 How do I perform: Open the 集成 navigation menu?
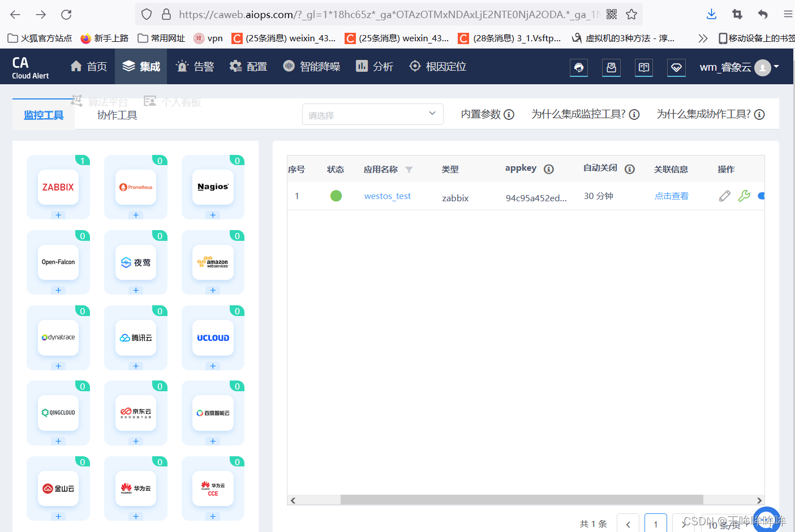[x=141, y=67]
